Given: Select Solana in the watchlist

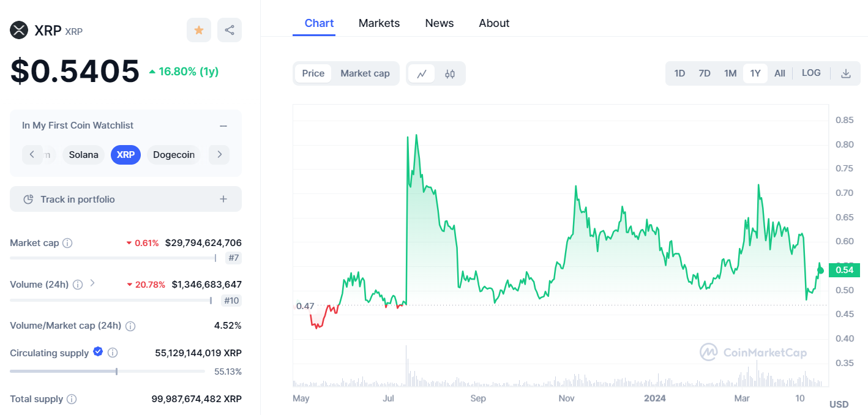Looking at the screenshot, I should [x=83, y=155].
